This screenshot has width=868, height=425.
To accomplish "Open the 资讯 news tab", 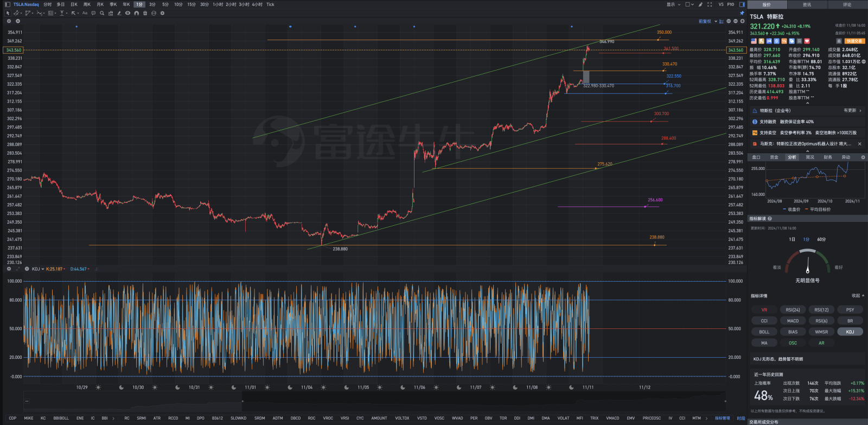I will coord(807,4).
